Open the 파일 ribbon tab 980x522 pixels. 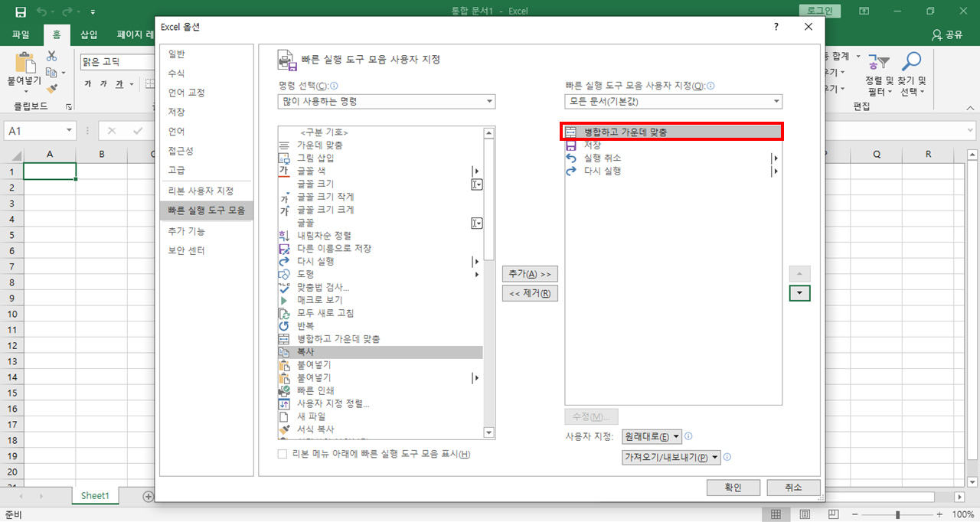[x=21, y=34]
